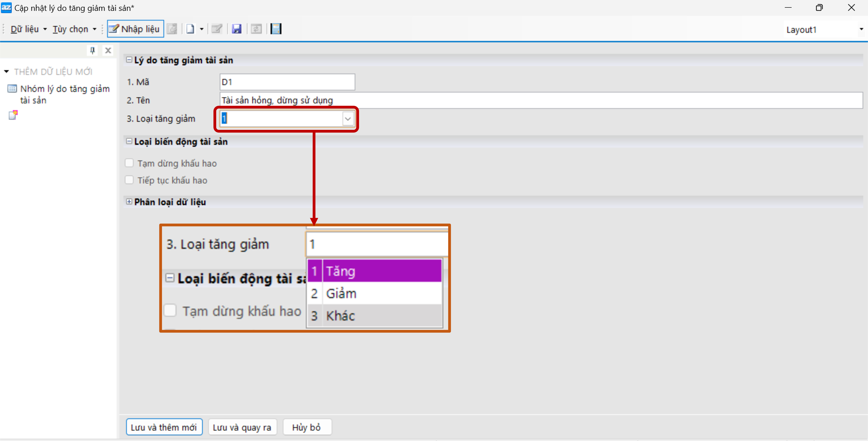Click the Hủy bỏ button
The image size is (868, 441).
point(307,427)
